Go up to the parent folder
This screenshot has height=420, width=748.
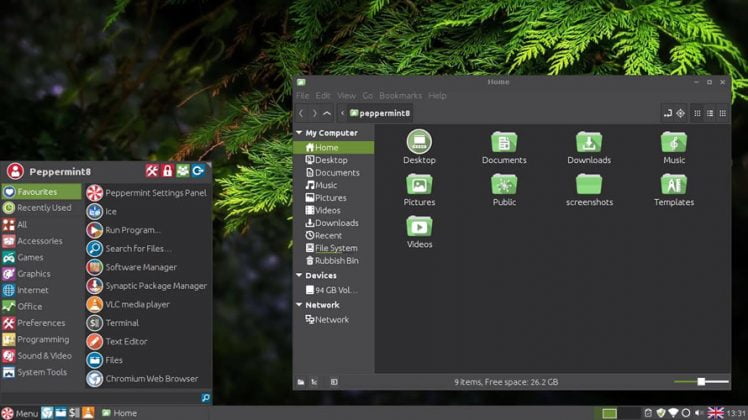pyautogui.click(x=327, y=113)
